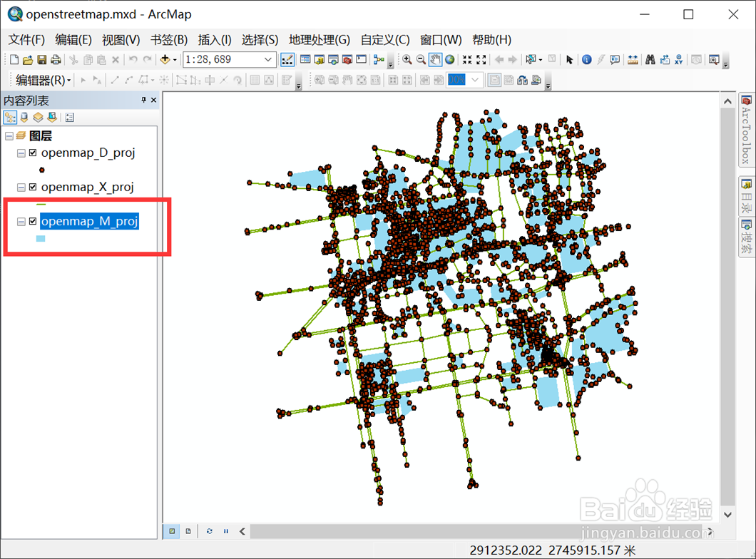Click the refresh view button
This screenshot has width=756, height=559.
pos(209,531)
